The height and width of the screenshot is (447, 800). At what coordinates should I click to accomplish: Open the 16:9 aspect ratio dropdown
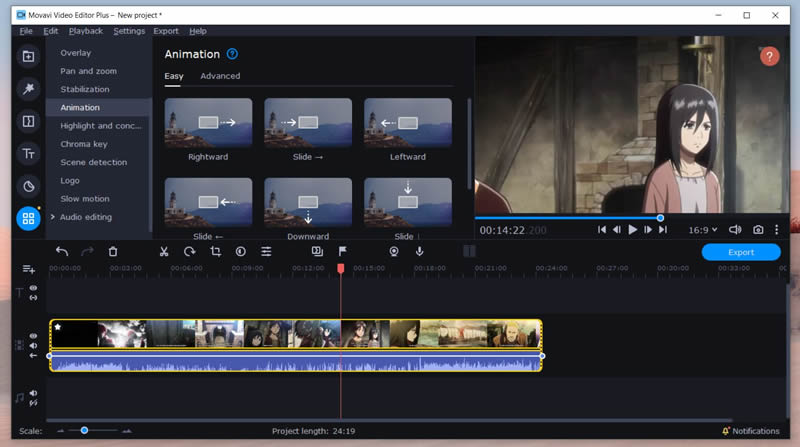[703, 230]
